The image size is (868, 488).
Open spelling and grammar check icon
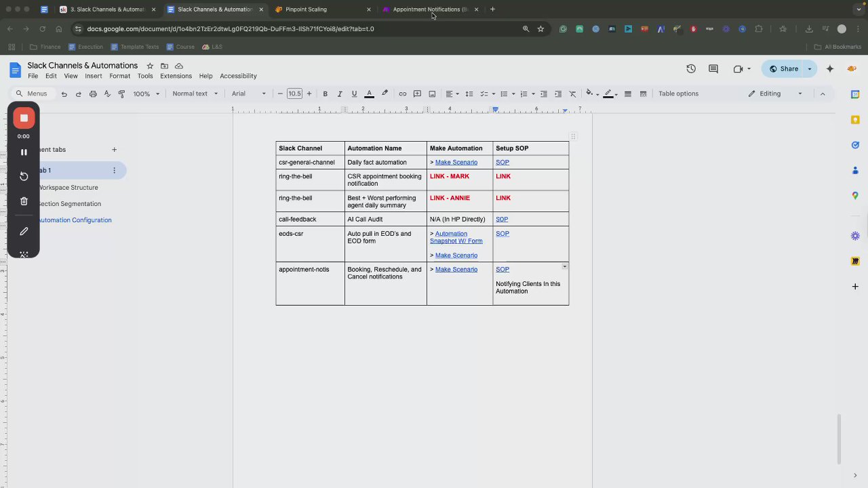pos(107,94)
